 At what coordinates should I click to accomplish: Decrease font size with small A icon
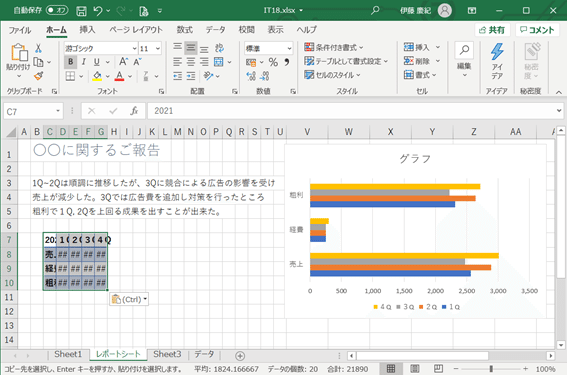[137, 62]
